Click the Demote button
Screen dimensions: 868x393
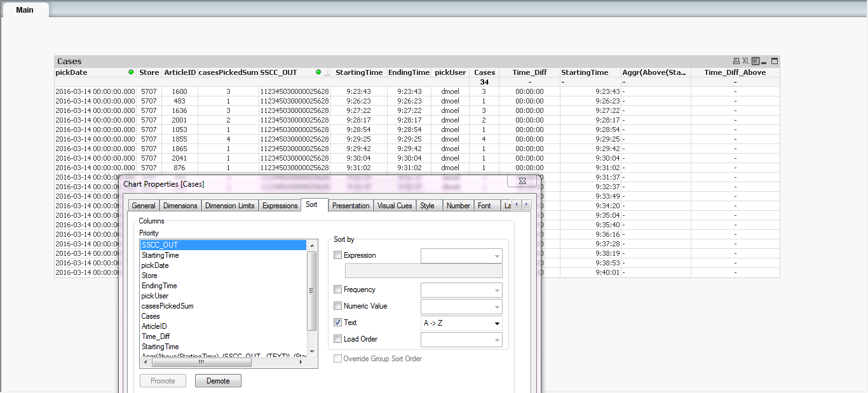(218, 381)
